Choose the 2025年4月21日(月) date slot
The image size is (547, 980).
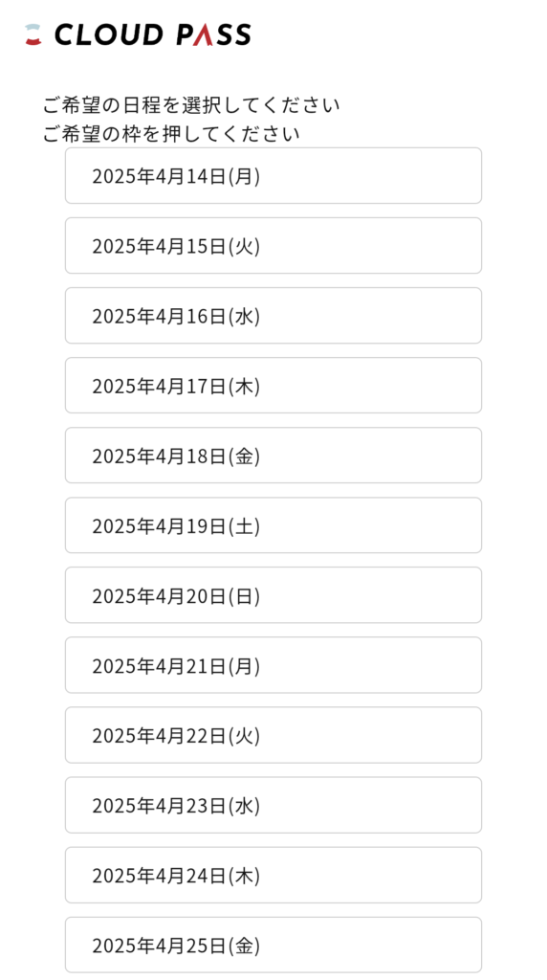pos(273,665)
